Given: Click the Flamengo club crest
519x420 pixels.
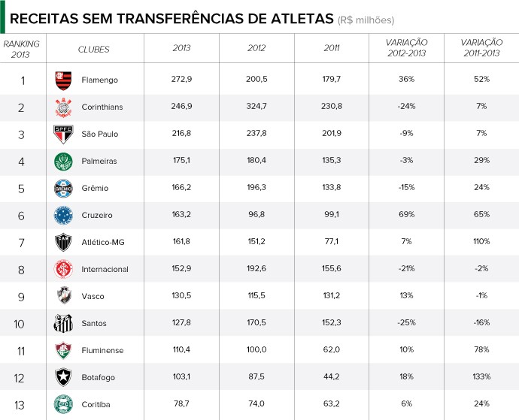Looking at the screenshot, I should [x=62, y=80].
